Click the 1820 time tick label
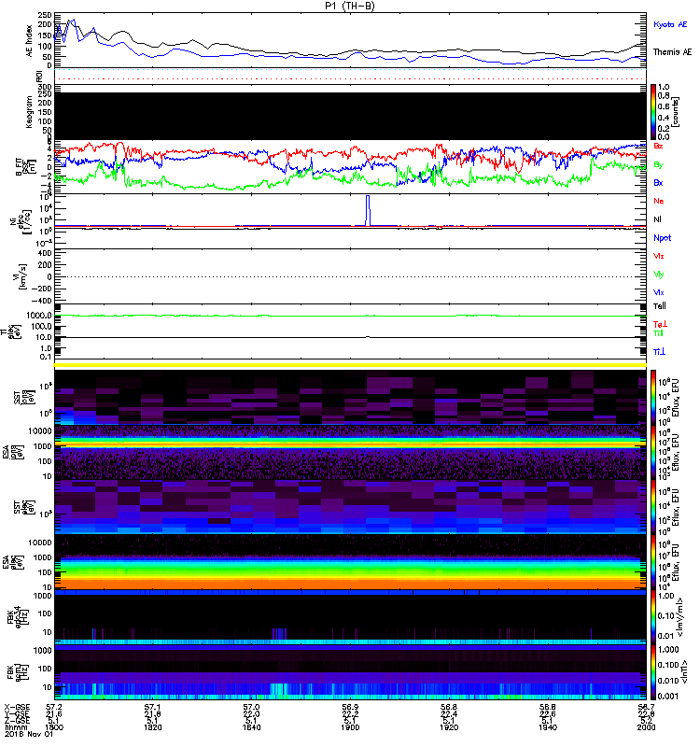700x747 pixels. pyautogui.click(x=152, y=727)
